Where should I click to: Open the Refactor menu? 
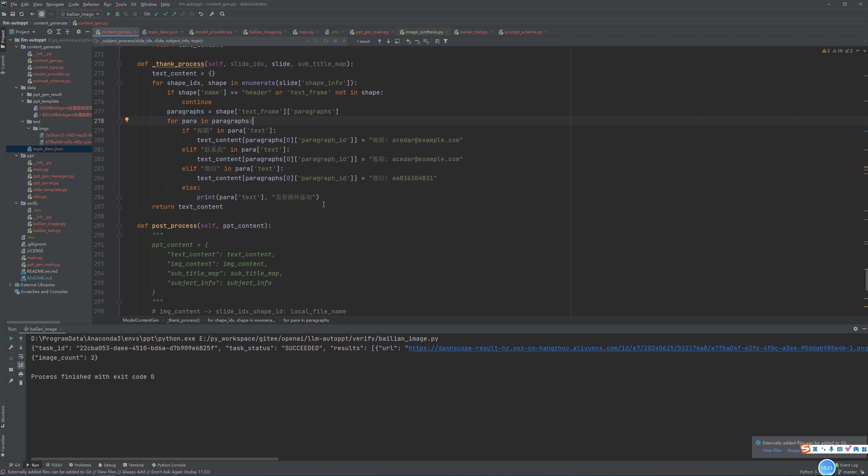pyautogui.click(x=91, y=4)
